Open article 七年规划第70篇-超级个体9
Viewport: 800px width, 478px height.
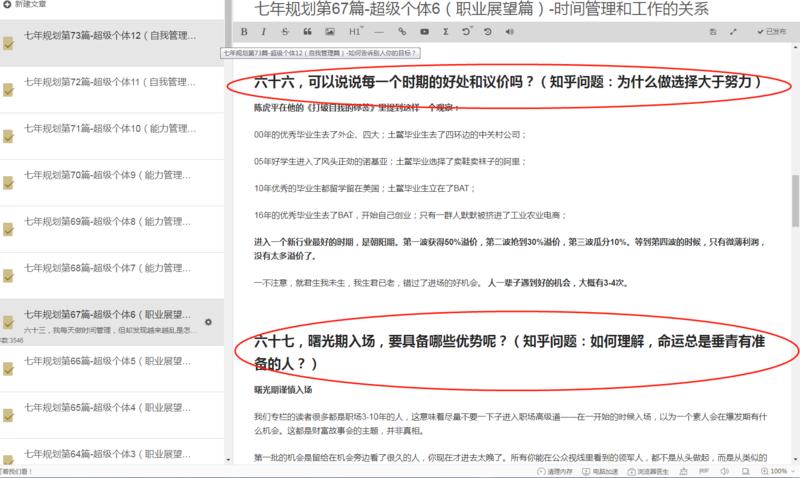(x=112, y=183)
